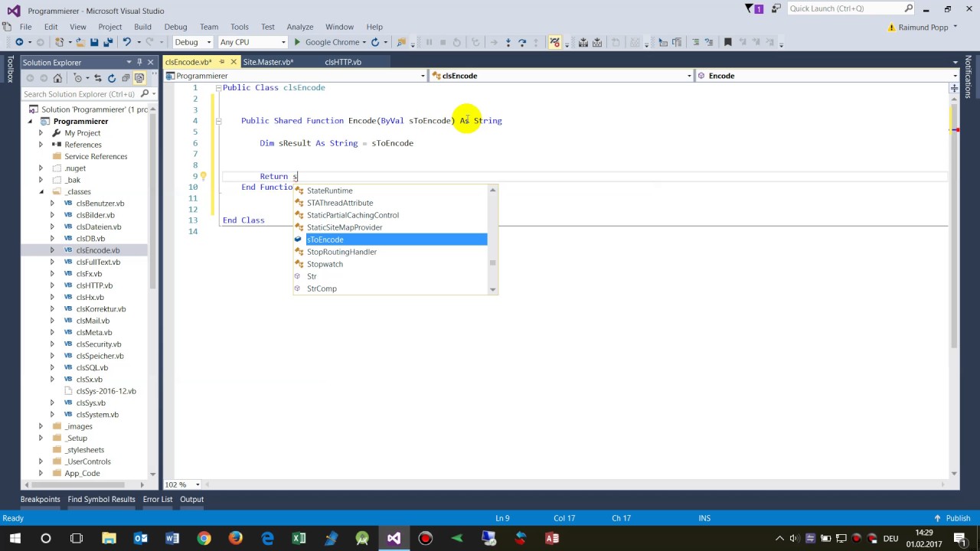Switch to the Site.Master.vb tab
Screen dimensions: 980x551
[268, 62]
